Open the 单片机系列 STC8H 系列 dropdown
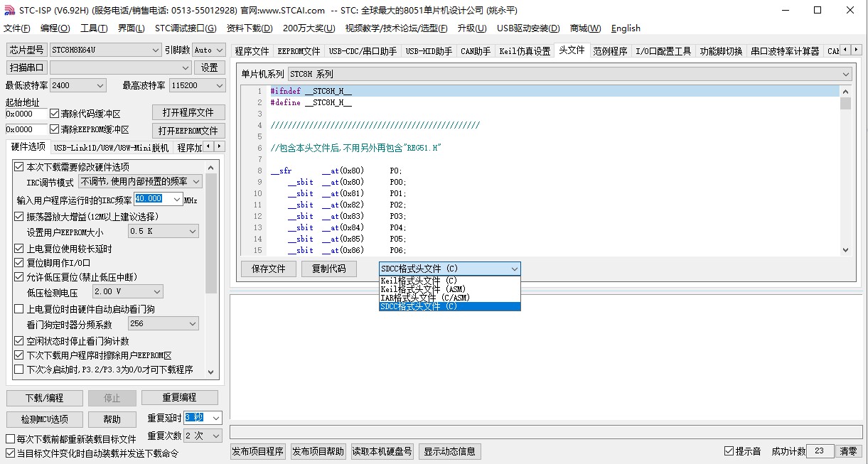Screen dimensions: 868x464 569,74
